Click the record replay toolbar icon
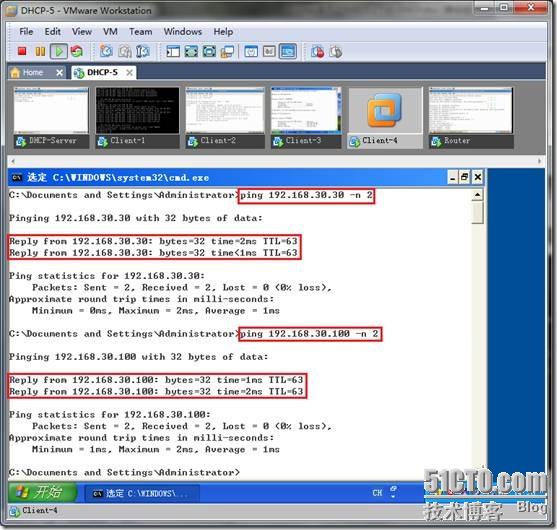Viewport: 557px width, 530px height. click(318, 52)
